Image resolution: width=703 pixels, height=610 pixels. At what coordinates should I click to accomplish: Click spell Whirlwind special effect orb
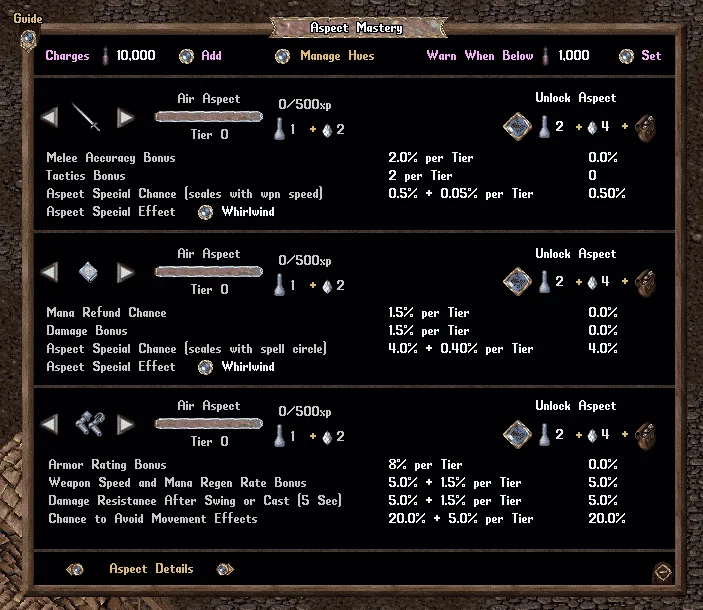coord(205,367)
